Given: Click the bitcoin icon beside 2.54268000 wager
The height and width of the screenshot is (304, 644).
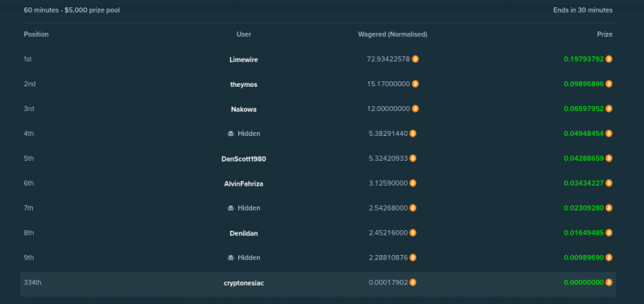Looking at the screenshot, I should 413,208.
